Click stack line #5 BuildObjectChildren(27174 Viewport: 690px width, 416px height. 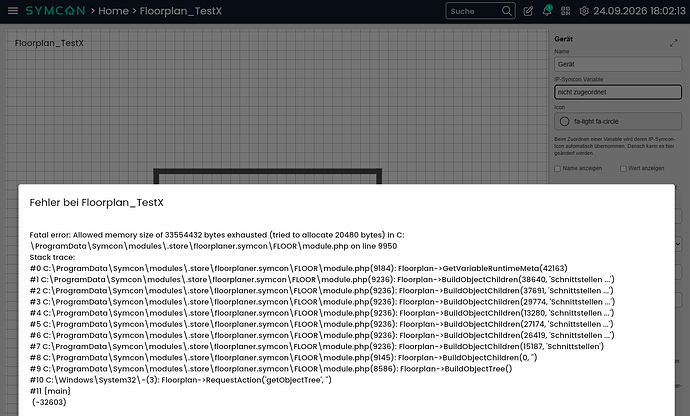322,324
